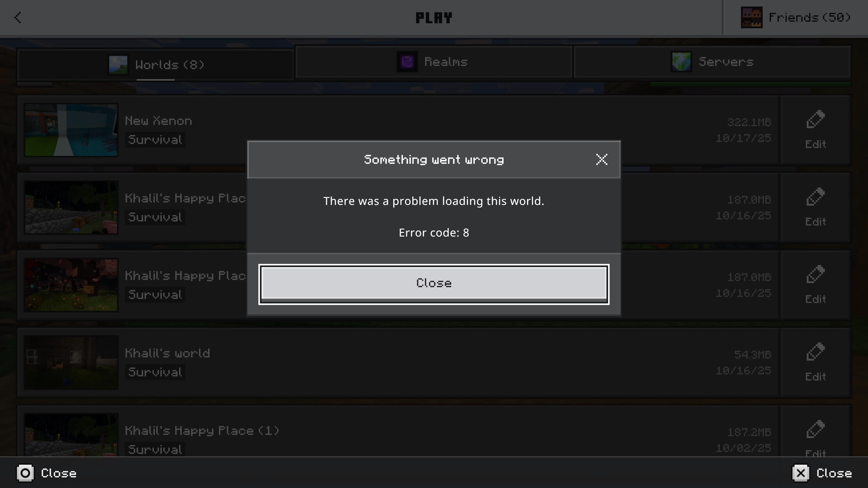Click the globe icon beside Servers

(681, 62)
